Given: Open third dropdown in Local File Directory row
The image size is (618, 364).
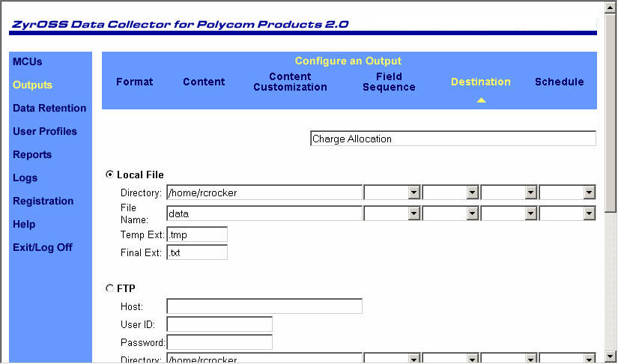Looking at the screenshot, I should (x=509, y=192).
